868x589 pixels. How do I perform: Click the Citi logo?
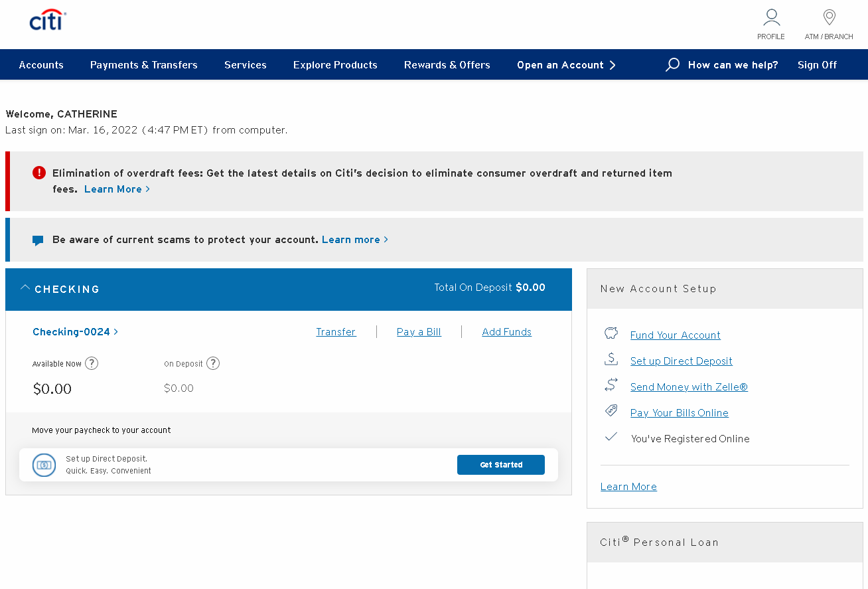click(x=48, y=20)
